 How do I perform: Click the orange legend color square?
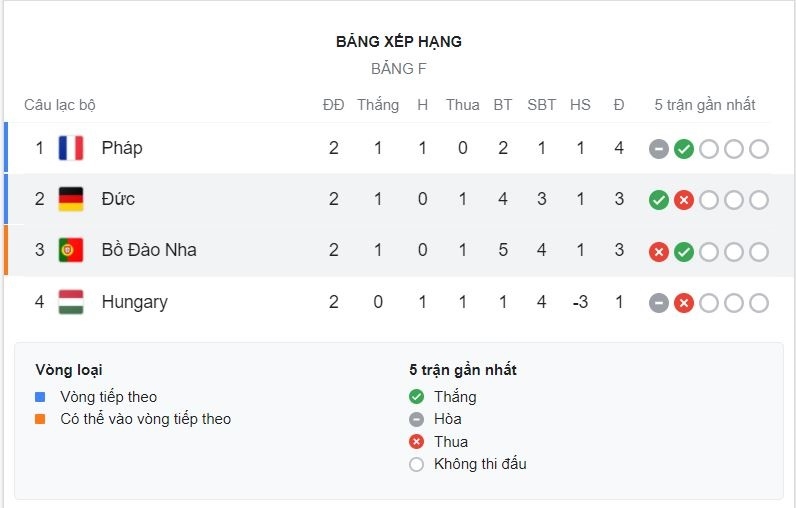tap(40, 419)
